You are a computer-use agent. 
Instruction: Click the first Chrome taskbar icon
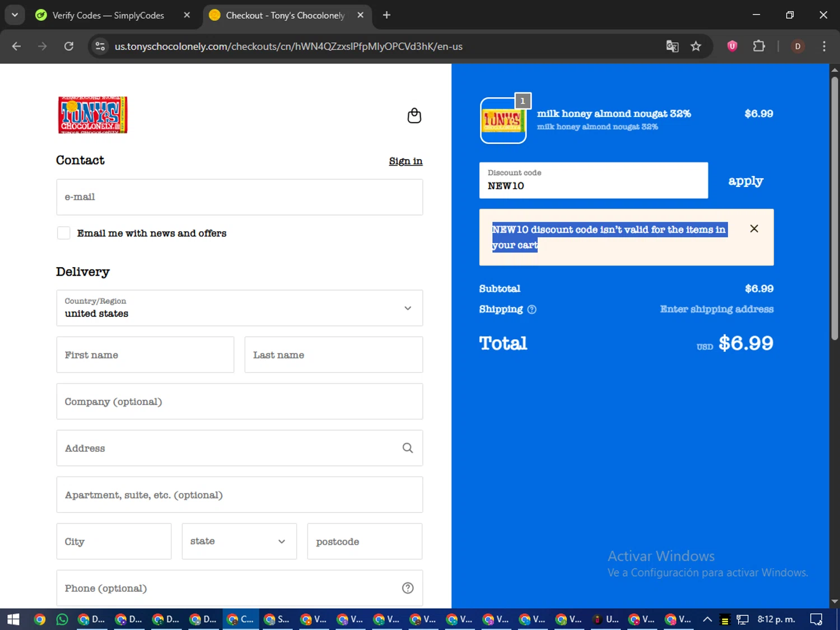point(39,619)
